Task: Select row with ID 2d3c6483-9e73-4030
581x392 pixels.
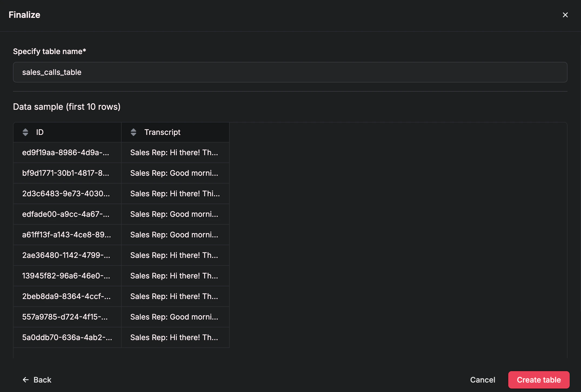Action: tap(66, 194)
